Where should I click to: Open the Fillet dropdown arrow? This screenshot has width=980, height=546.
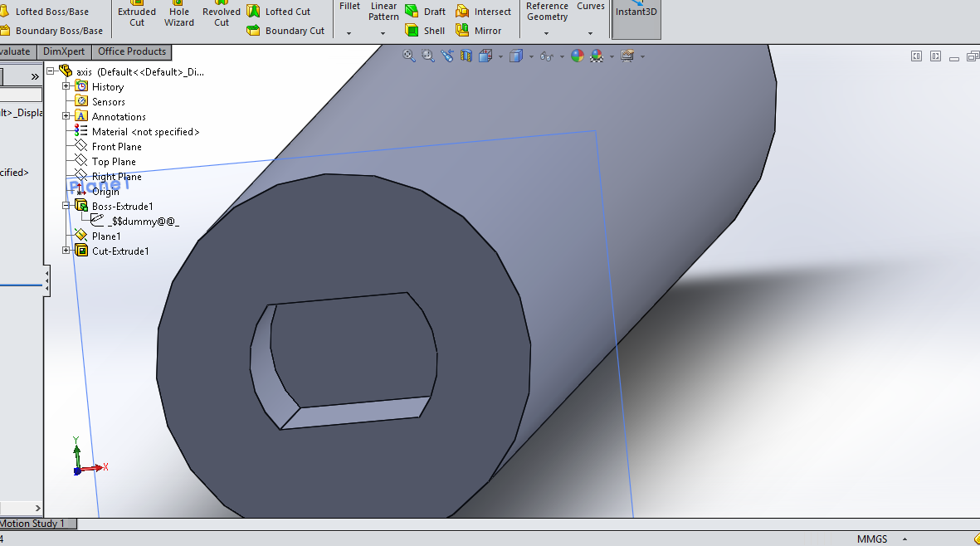click(349, 33)
